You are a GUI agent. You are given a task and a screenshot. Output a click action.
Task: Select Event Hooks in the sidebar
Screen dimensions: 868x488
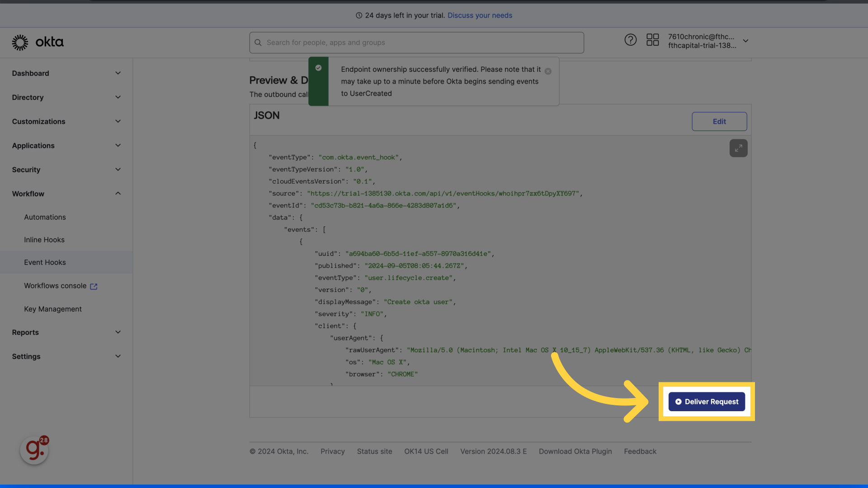tap(45, 263)
